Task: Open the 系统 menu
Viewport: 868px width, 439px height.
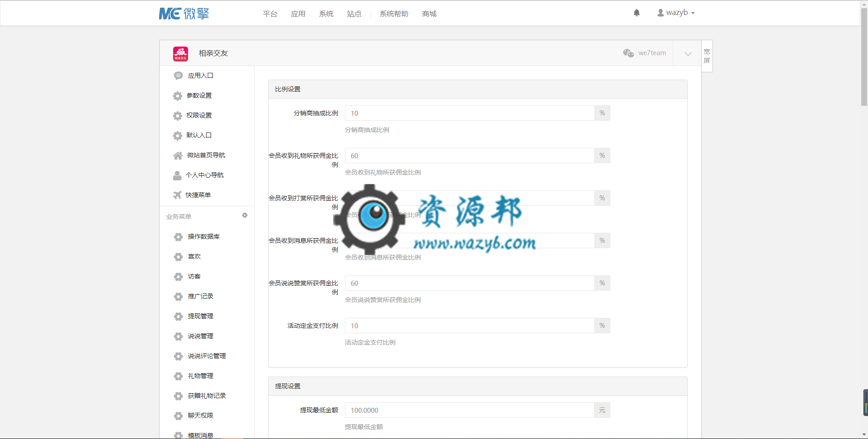Action: pyautogui.click(x=326, y=14)
